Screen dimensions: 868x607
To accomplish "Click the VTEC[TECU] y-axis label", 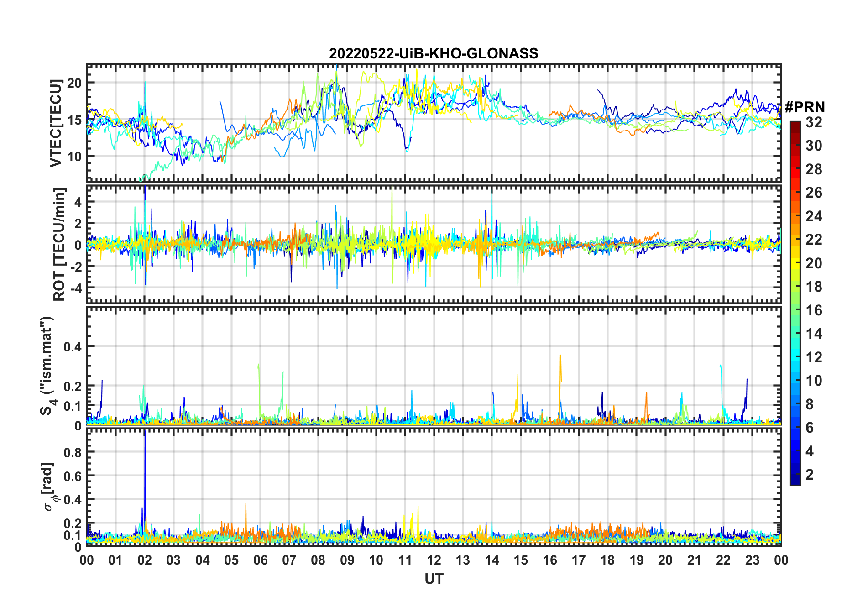I will click(x=56, y=123).
